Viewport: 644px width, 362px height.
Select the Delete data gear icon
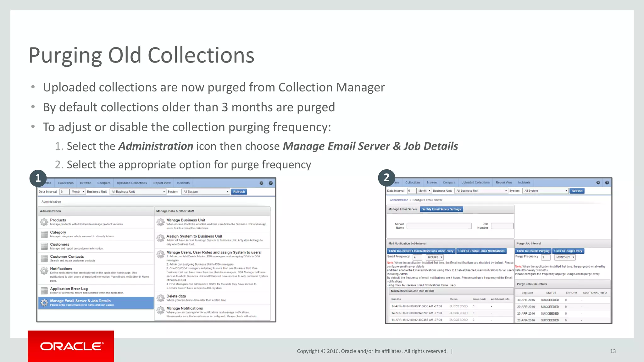(161, 298)
